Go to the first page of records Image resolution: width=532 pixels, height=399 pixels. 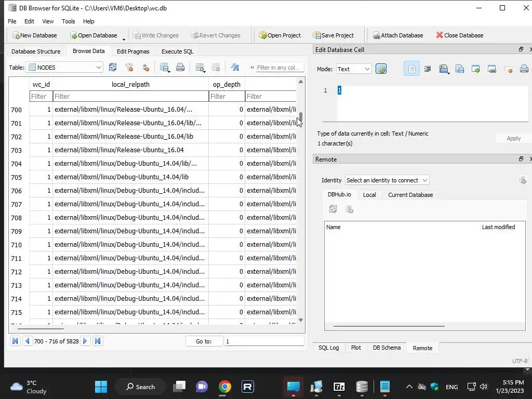[x=15, y=341]
